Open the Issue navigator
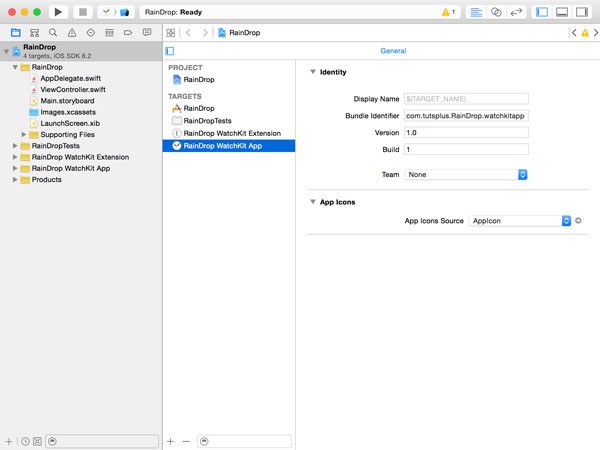600x450 pixels. pos(72,33)
